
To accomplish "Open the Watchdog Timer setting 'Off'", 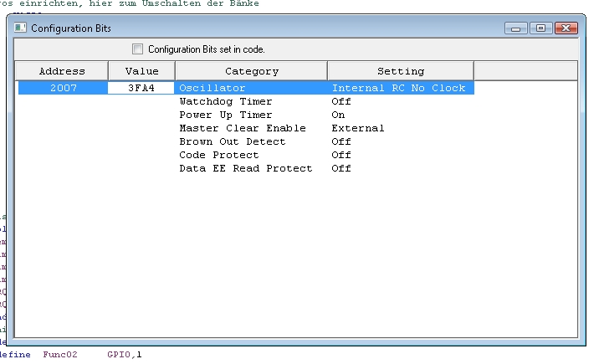I will coord(341,101).
